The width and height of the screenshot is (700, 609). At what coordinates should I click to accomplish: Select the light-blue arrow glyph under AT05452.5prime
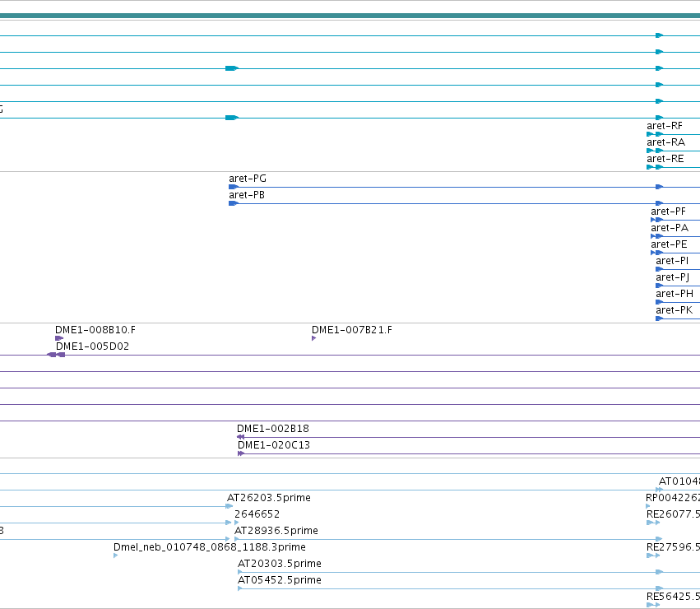(x=240, y=588)
